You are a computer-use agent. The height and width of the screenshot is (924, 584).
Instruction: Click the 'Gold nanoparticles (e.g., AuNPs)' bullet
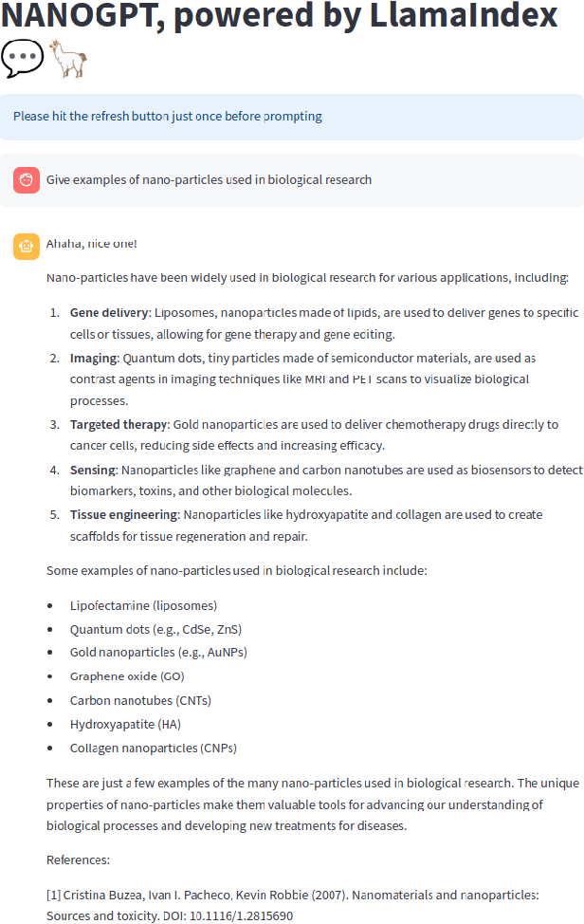coord(157,652)
